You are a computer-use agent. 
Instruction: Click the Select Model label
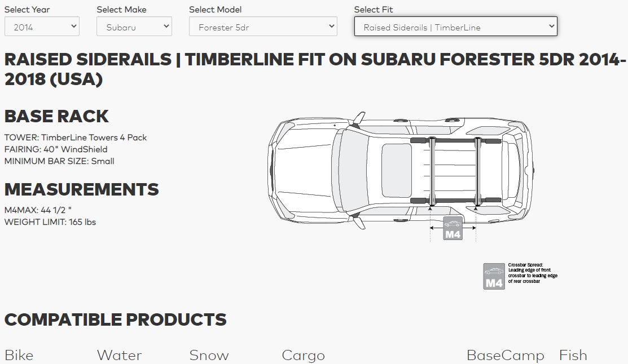coord(216,10)
